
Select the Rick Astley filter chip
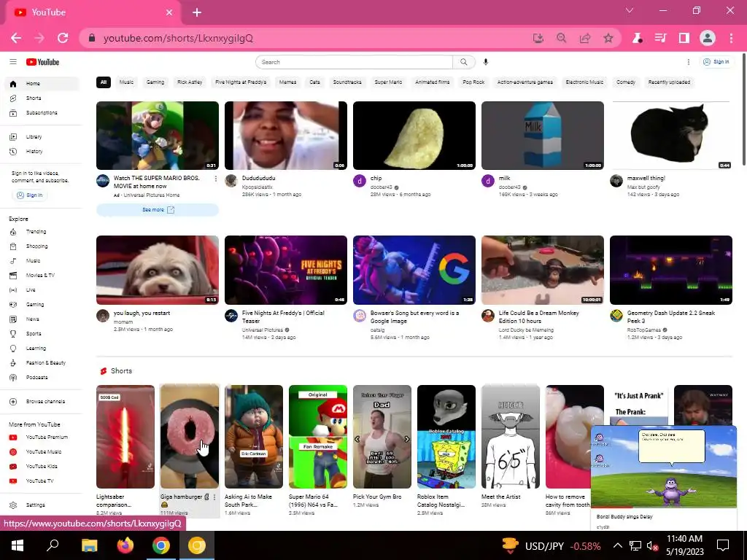pyautogui.click(x=190, y=82)
